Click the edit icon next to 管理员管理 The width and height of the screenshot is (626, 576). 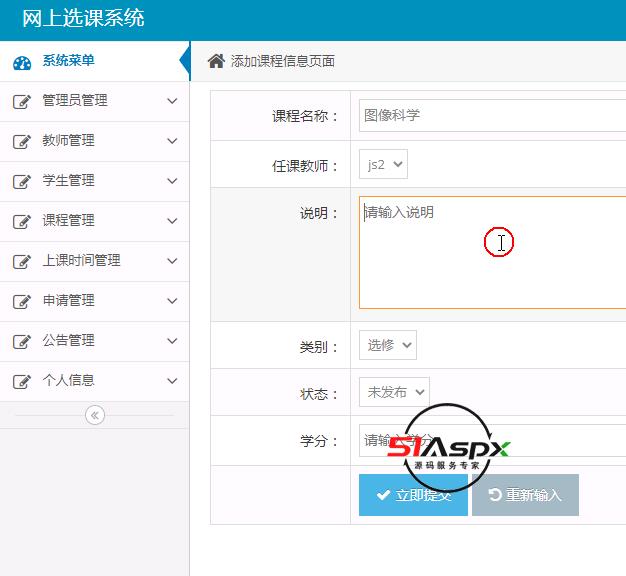point(22,101)
